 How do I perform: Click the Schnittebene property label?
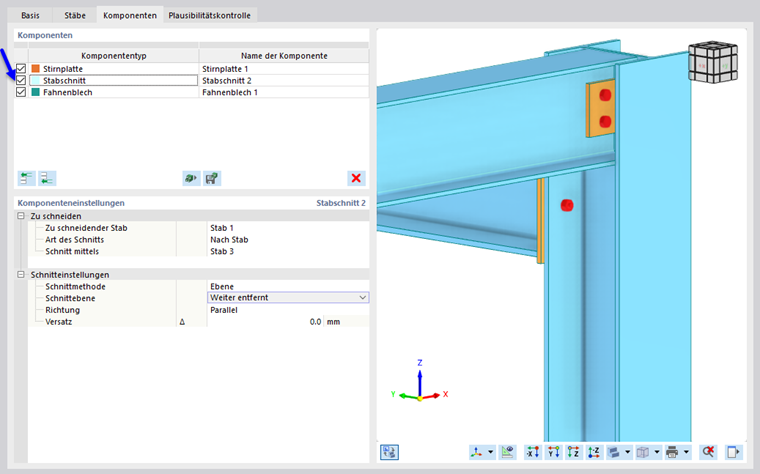[x=70, y=298]
